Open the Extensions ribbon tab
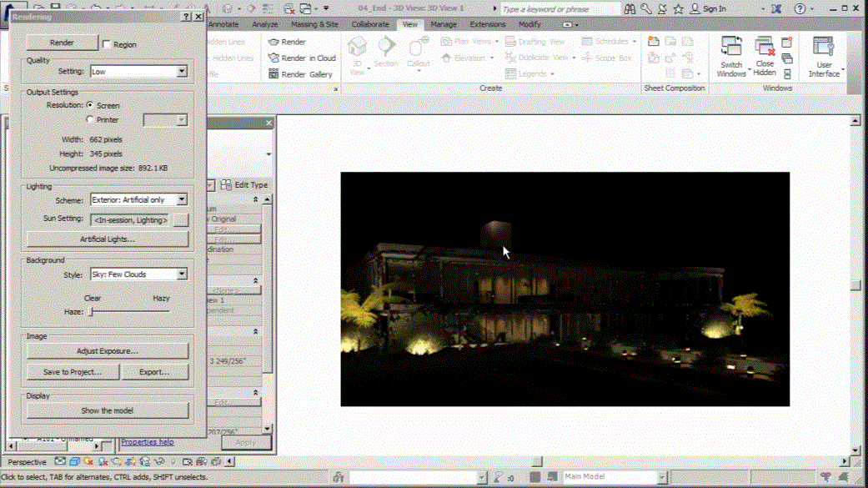 coord(488,24)
